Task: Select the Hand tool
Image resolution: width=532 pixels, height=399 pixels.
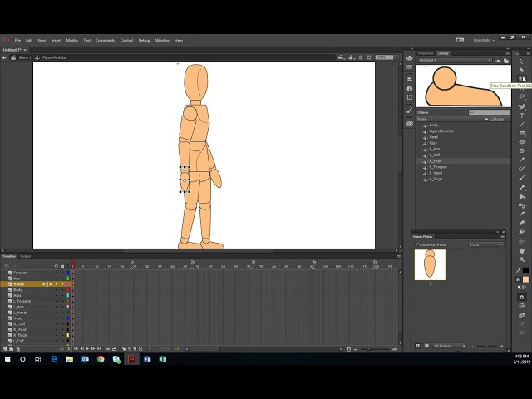Action: (521, 251)
